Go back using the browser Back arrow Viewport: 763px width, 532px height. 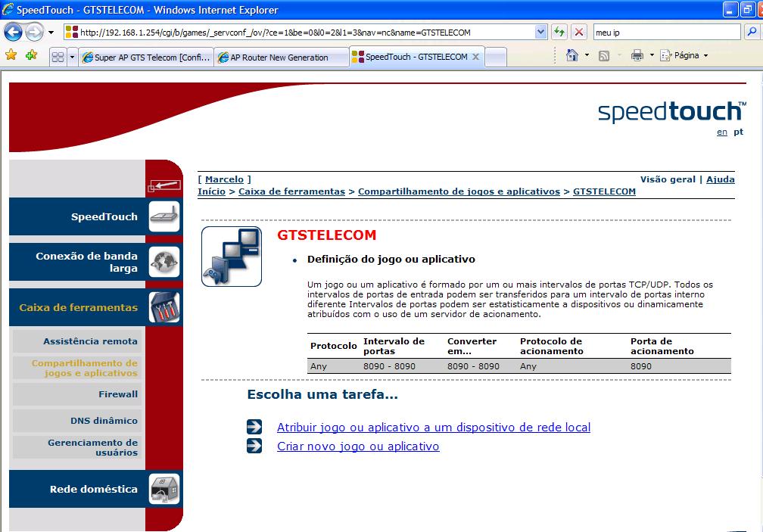13,33
